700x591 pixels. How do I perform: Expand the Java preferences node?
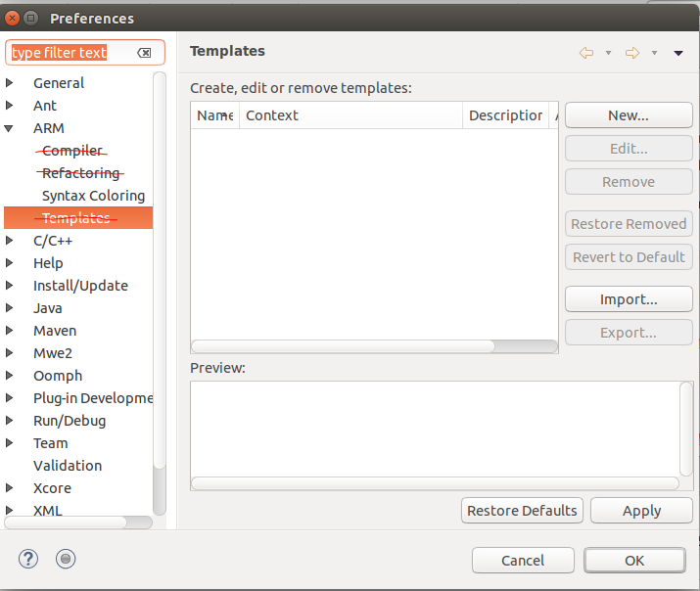pyautogui.click(x=9, y=308)
